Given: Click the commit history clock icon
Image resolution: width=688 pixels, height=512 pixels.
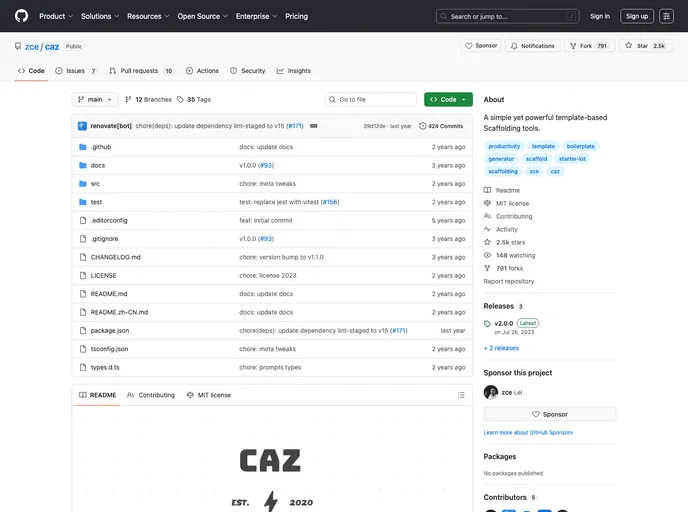Looking at the screenshot, I should point(423,126).
